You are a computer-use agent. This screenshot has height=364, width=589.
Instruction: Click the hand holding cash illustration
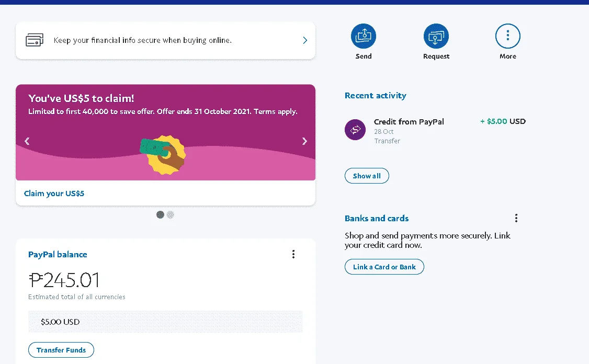click(163, 154)
